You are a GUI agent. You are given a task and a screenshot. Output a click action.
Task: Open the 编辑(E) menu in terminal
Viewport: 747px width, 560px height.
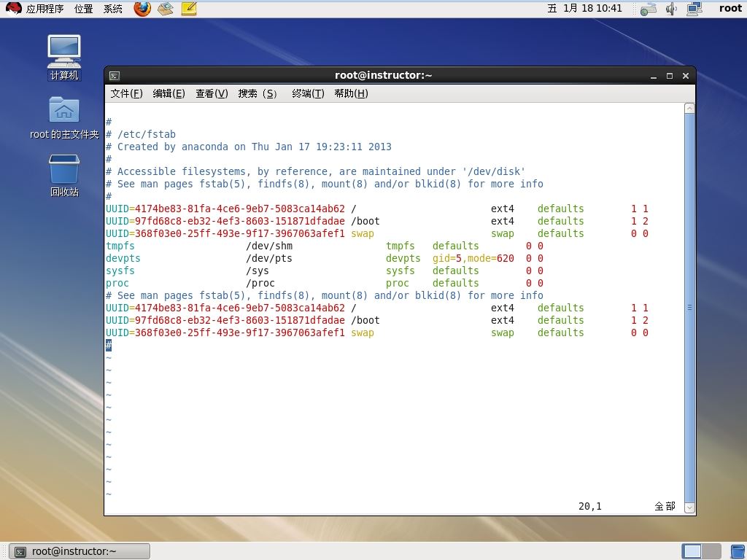(x=169, y=93)
